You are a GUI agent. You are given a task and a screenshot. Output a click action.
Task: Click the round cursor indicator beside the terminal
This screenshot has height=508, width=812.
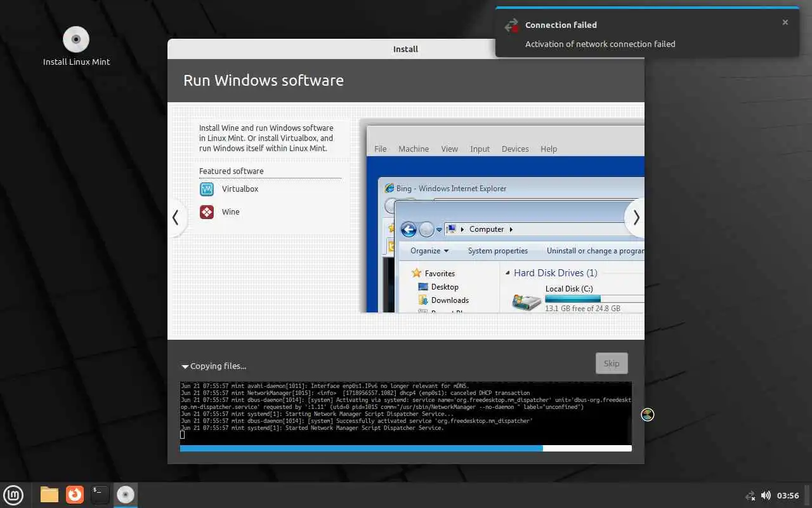tap(648, 415)
